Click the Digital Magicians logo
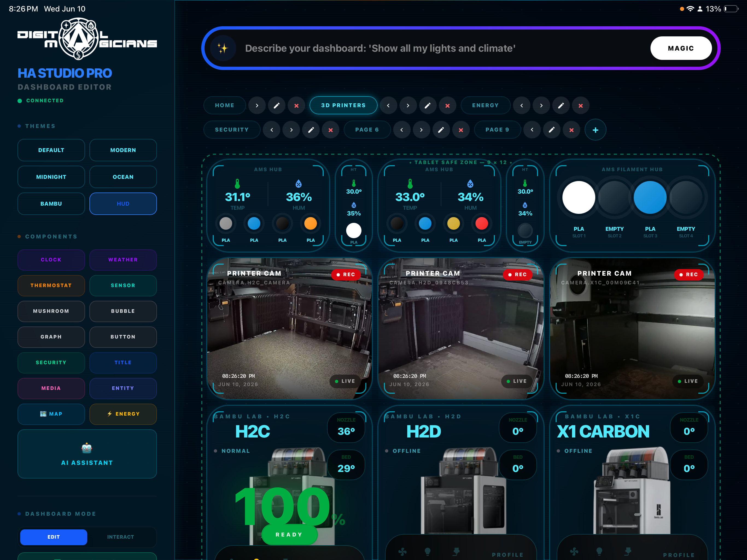 (87, 39)
